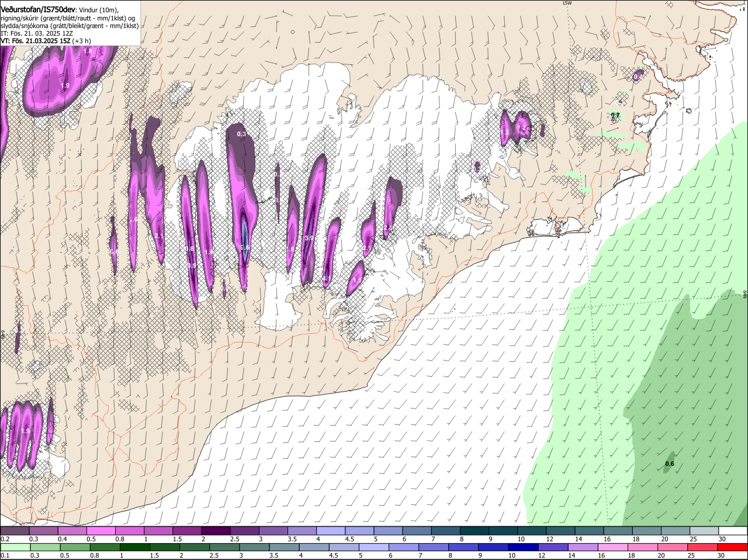Click the bright pink 0.5 snow legend swatch
This screenshot has height=560, width=748.
point(101,531)
